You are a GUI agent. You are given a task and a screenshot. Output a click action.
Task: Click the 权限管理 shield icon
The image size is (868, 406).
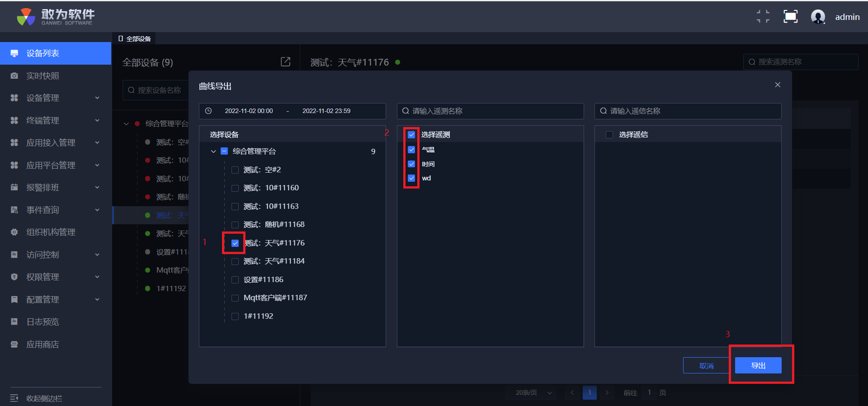tap(14, 277)
